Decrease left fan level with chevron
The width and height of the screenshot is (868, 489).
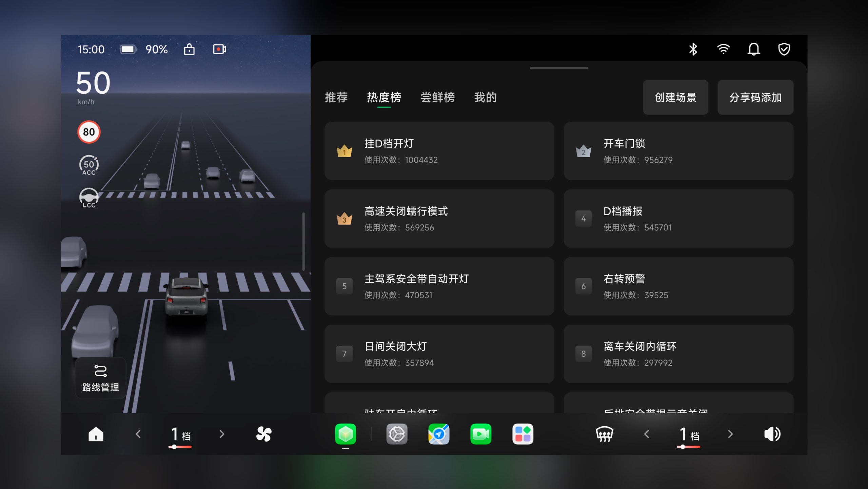[x=138, y=434]
